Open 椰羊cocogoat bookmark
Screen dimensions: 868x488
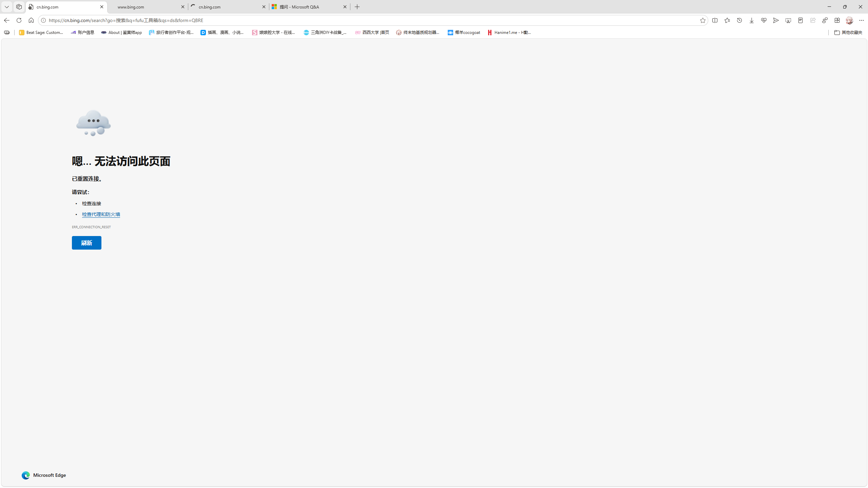[464, 33]
